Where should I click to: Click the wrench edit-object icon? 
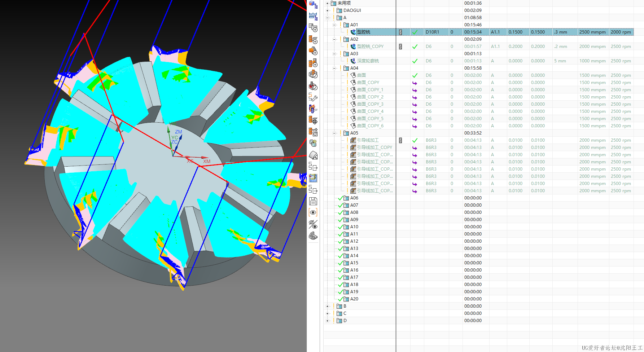click(313, 97)
